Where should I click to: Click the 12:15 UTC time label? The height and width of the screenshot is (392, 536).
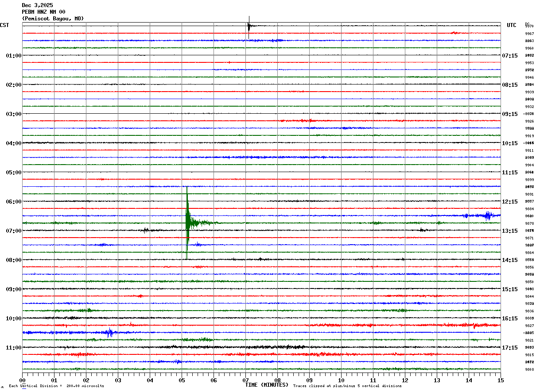tap(510, 202)
